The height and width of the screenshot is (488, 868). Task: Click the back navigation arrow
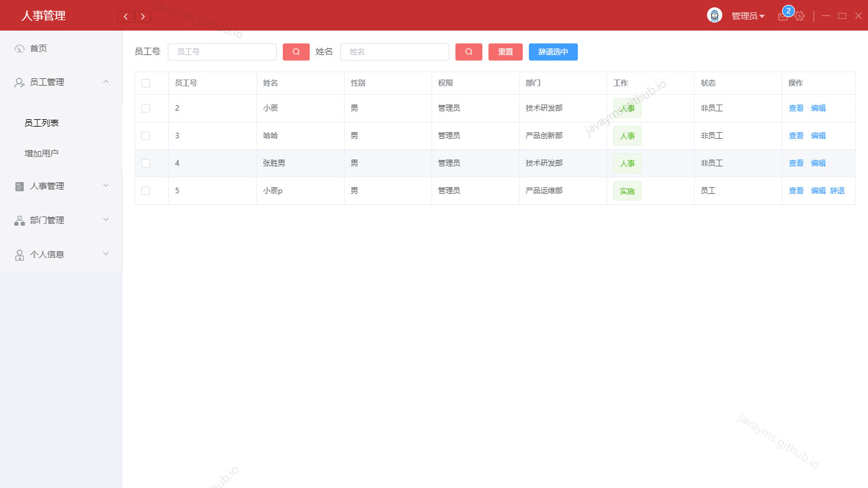click(x=125, y=17)
